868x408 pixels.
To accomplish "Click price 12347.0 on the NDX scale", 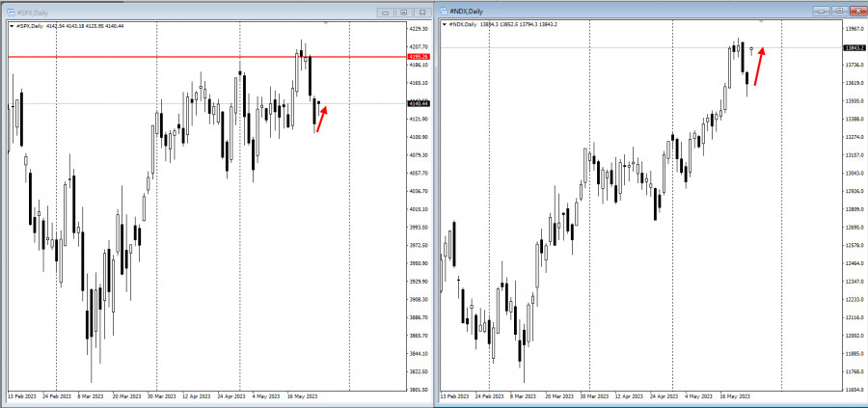I will click(x=855, y=282).
